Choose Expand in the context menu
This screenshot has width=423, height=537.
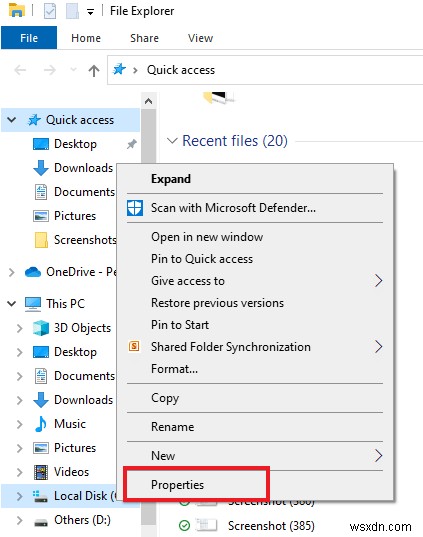(x=255, y=179)
